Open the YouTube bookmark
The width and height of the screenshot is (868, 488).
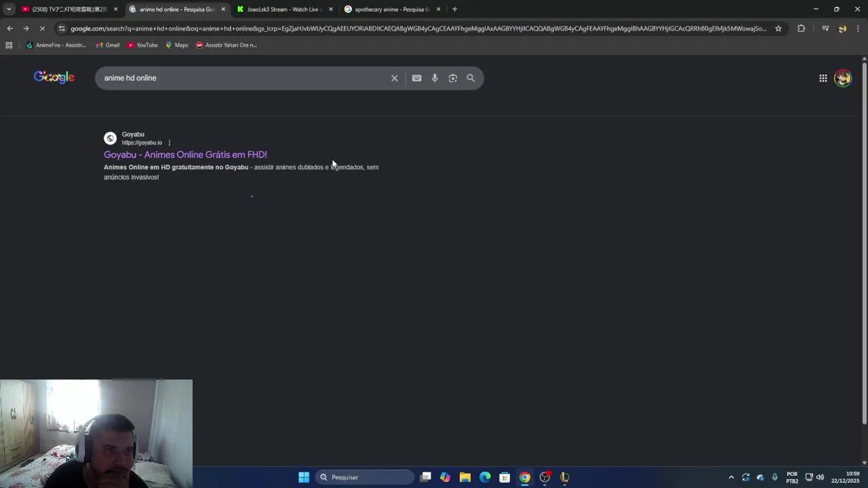click(142, 45)
